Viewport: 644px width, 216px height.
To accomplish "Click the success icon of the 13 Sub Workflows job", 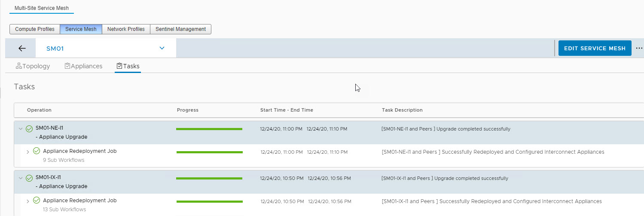I will tap(37, 201).
